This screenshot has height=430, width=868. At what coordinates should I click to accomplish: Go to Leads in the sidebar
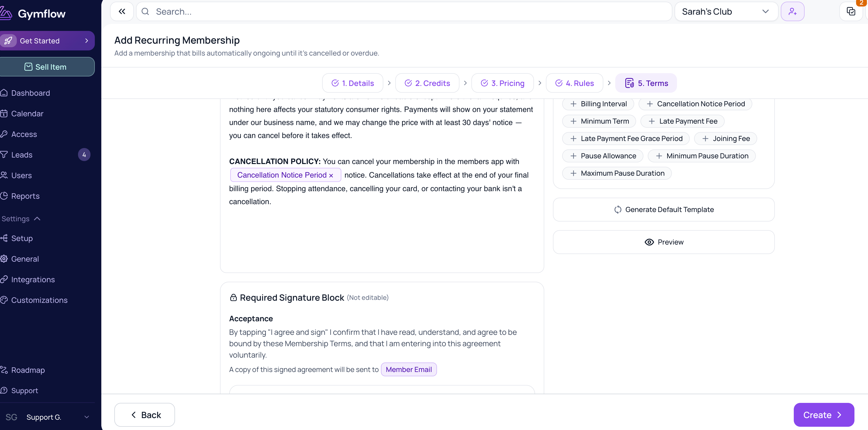click(22, 155)
